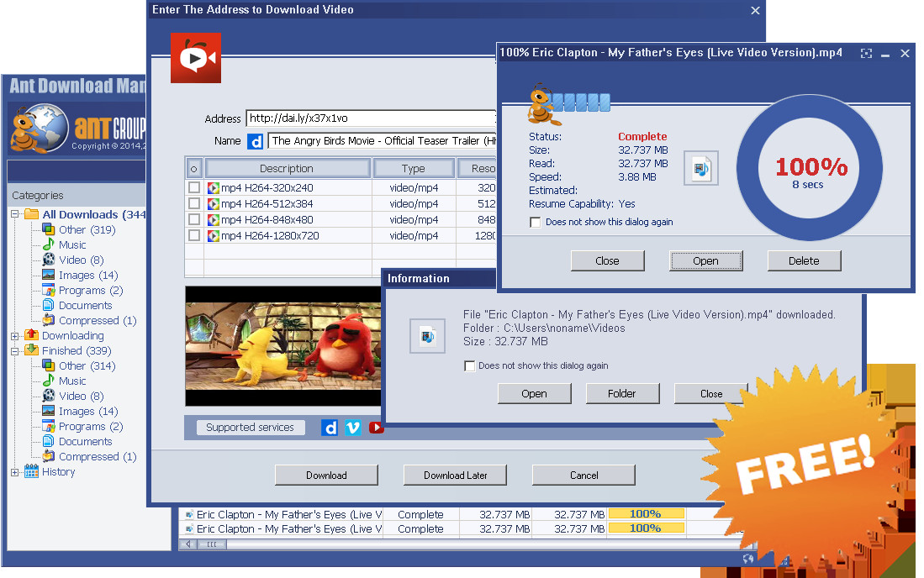Screen dimensions: 924x578
Task: Select Other (314) under Finished
Action: [87, 365]
